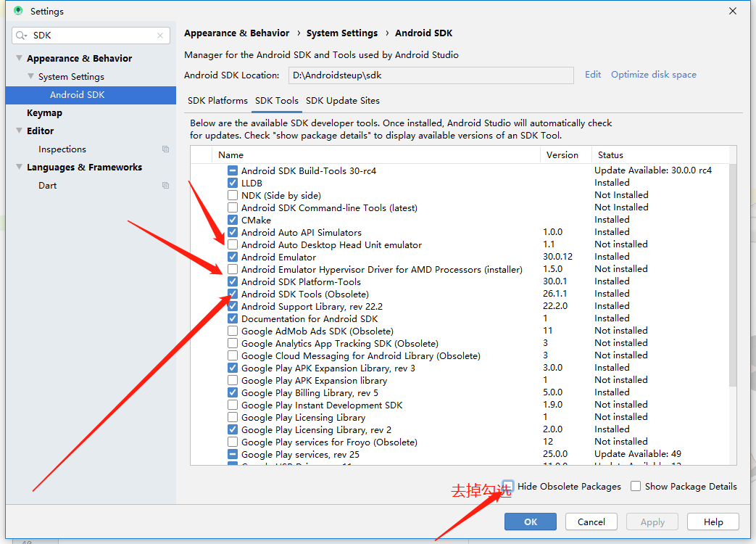
Task: Check Google Play Licensing Library version 1
Action: (x=233, y=417)
